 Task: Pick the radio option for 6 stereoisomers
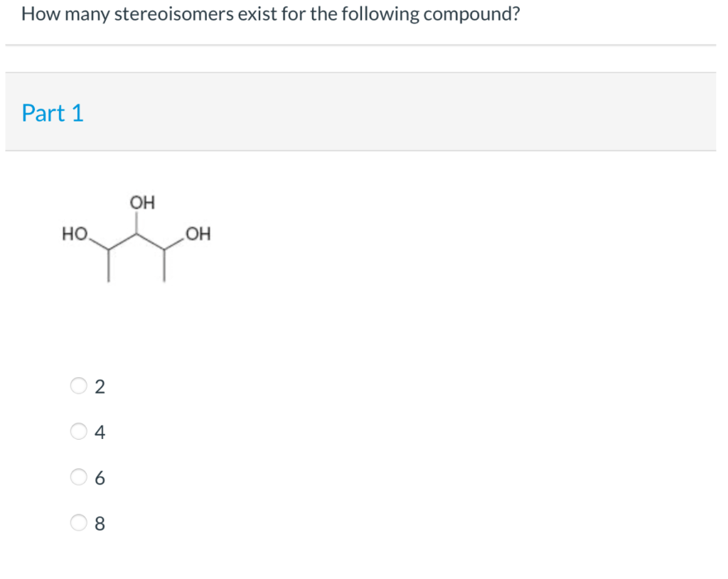coord(78,477)
